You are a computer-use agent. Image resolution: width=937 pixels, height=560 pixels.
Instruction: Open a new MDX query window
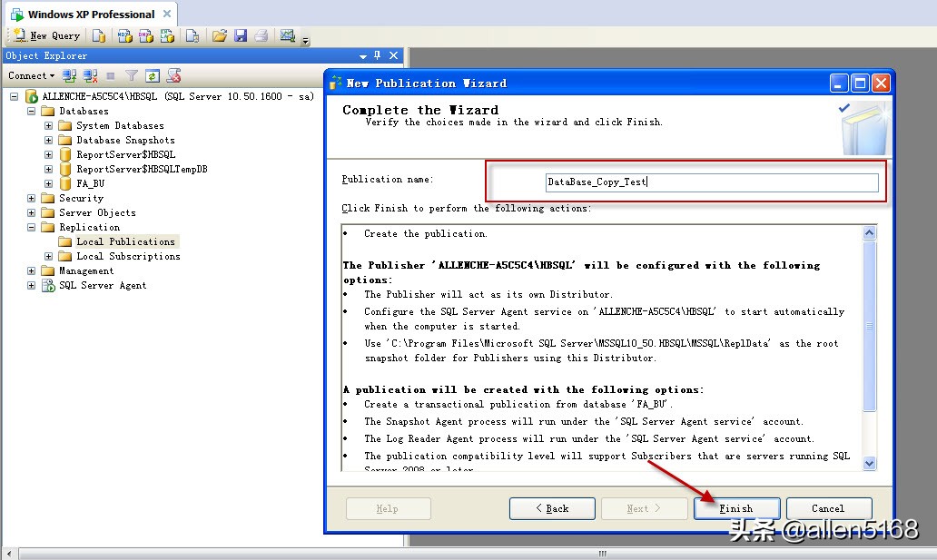click(x=123, y=35)
